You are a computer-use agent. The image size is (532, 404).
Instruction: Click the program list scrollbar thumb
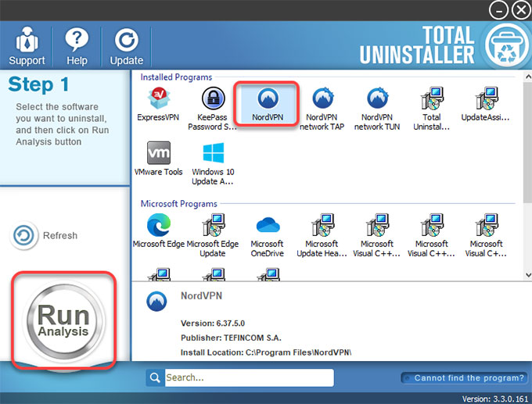[x=527, y=142]
